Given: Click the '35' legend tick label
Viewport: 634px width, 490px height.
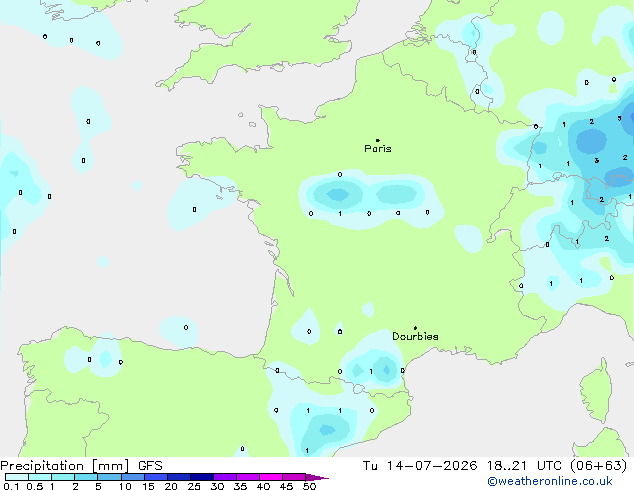Looking at the screenshot, I should tap(240, 486).
